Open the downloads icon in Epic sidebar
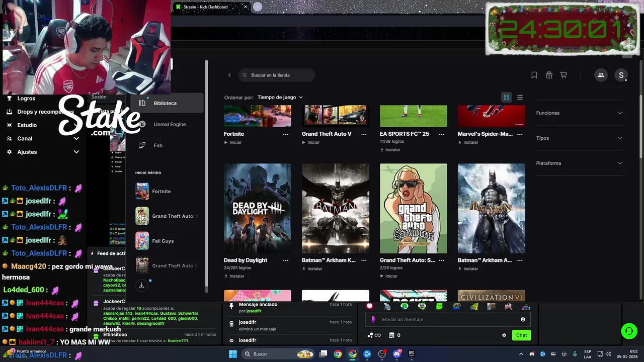Screen dimensions: 644x362 pyautogui.click(x=141, y=285)
